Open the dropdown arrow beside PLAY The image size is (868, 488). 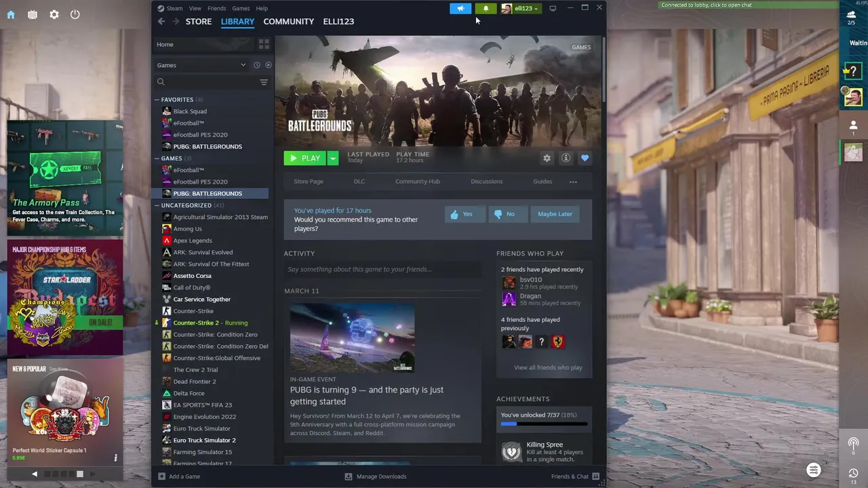click(332, 158)
